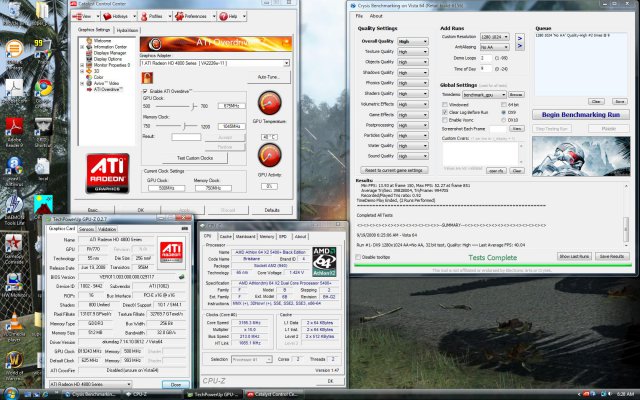Image resolution: width=640 pixels, height=400 pixels.
Task: Open Shadows Quality dropdown
Action: (413, 73)
